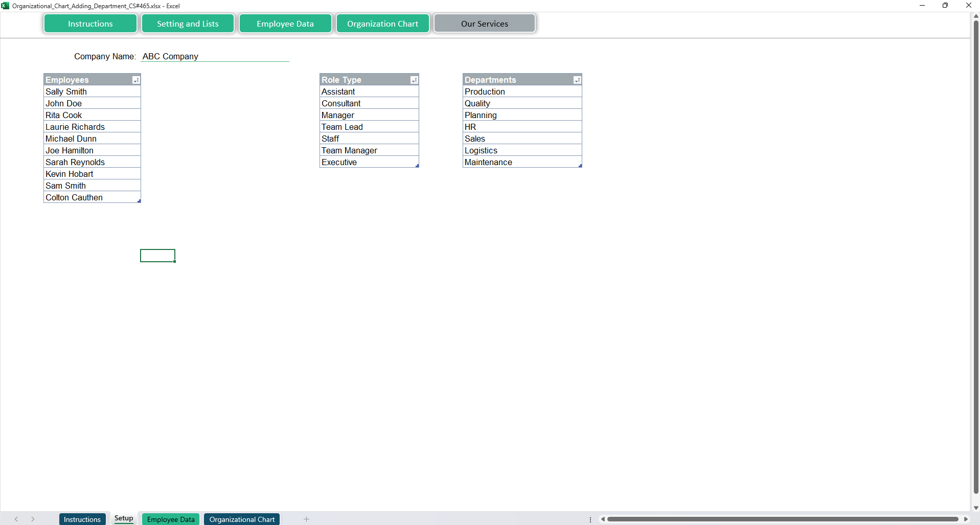Click the Setting and Lists button
Image resolution: width=980 pixels, height=525 pixels.
tap(188, 24)
